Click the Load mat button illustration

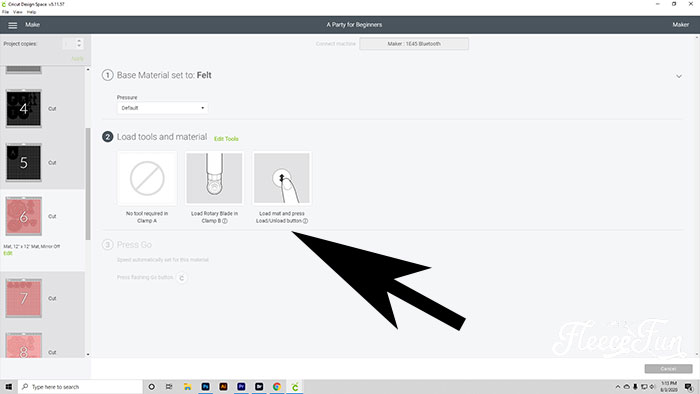point(282,178)
